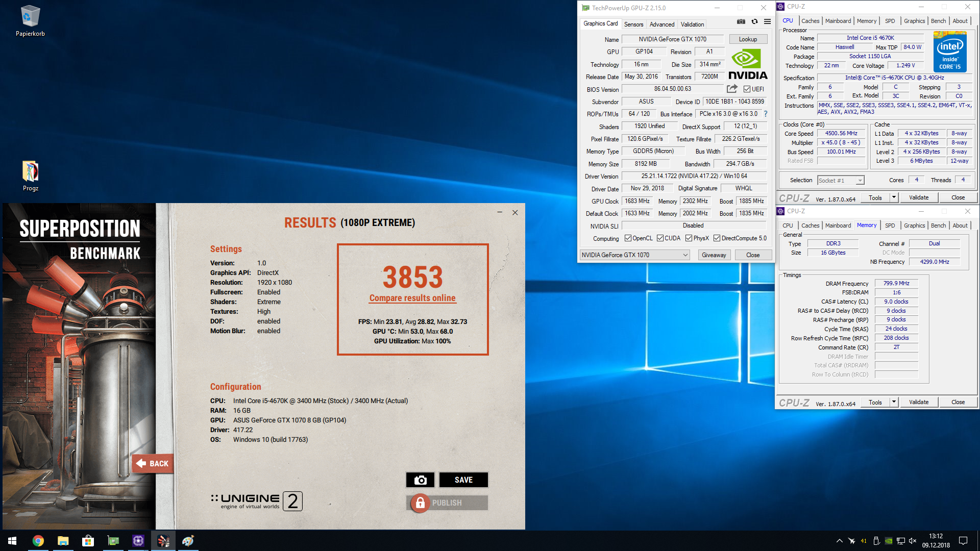Open the GPU selection dropdown in GPU-Z
The width and height of the screenshot is (980, 551).
[x=635, y=255]
